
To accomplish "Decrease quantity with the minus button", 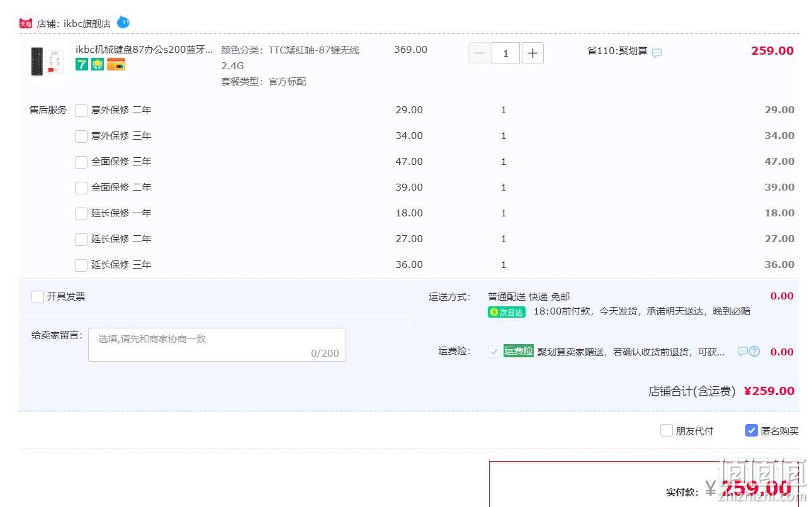I will (x=479, y=53).
